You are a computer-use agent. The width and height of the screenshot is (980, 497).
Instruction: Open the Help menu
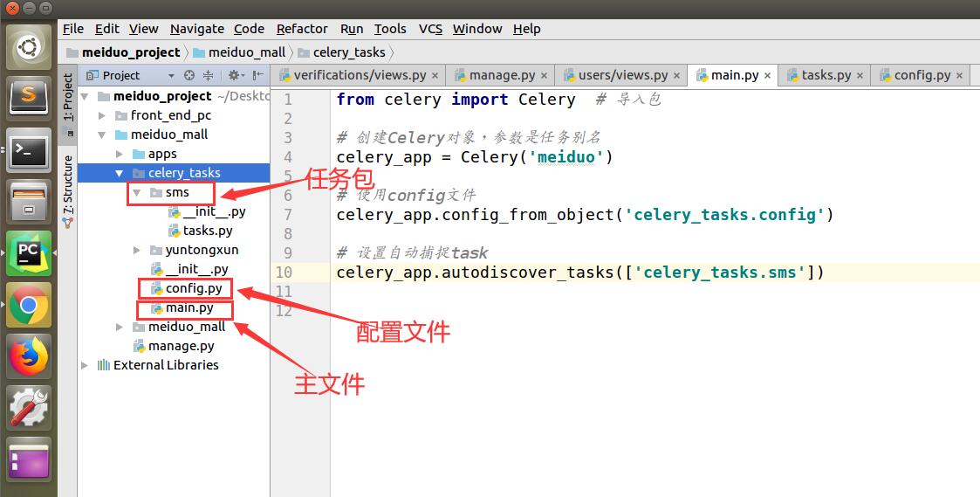click(527, 29)
